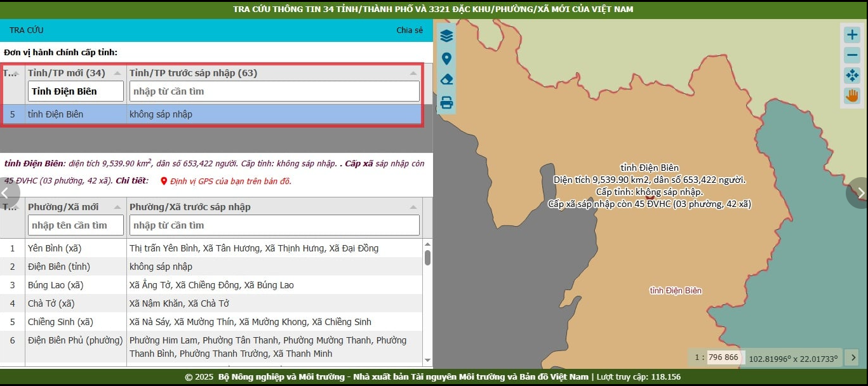
Task: Open the TRA CỨU tab
Action: [27, 30]
